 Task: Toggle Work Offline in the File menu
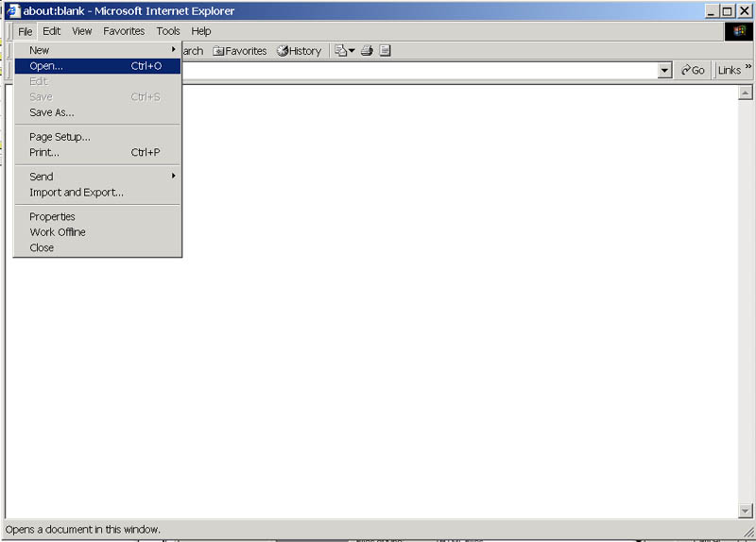98,231
